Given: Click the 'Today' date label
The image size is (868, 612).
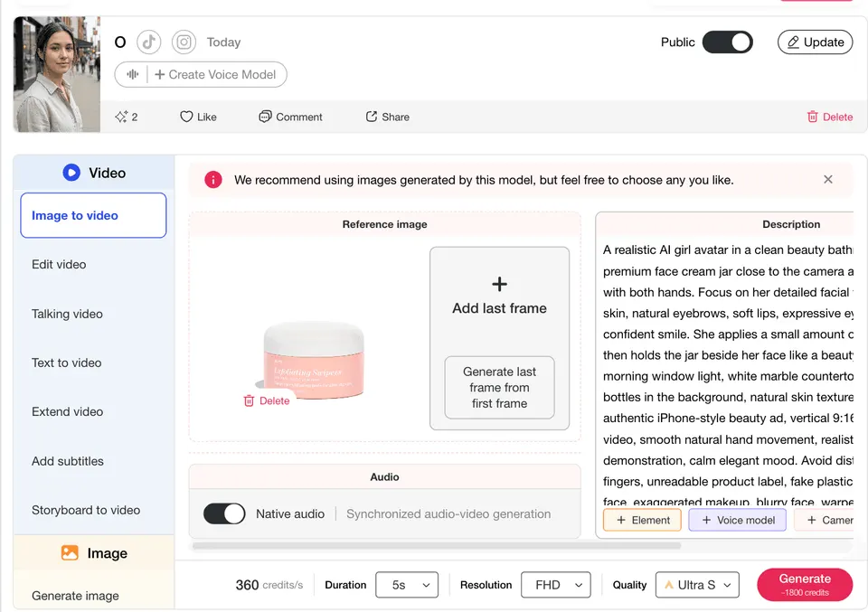Looking at the screenshot, I should [x=223, y=42].
